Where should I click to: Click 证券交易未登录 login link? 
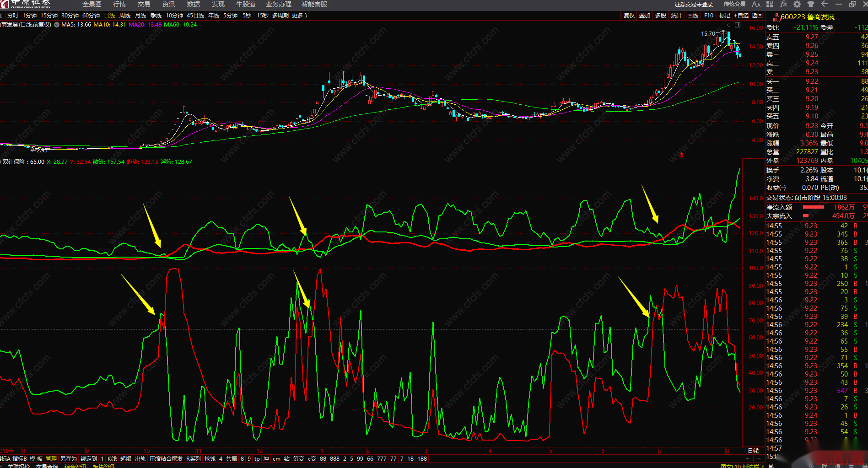[694, 4]
